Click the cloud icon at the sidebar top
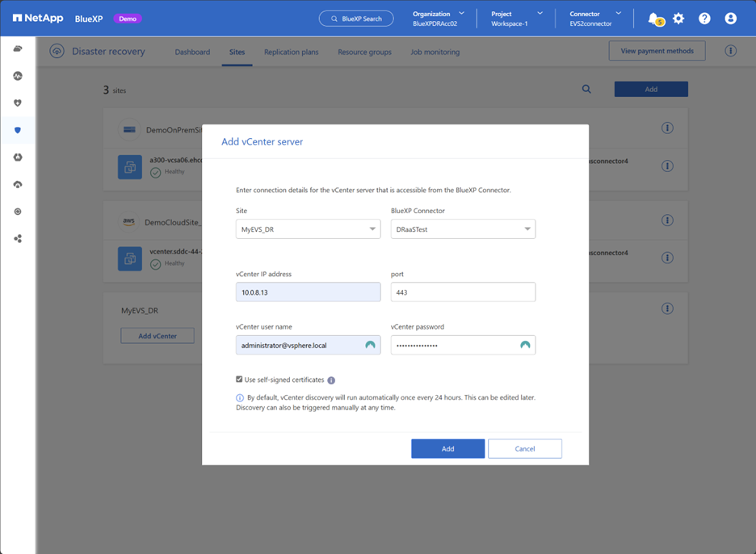The height and width of the screenshot is (554, 756). (x=19, y=48)
